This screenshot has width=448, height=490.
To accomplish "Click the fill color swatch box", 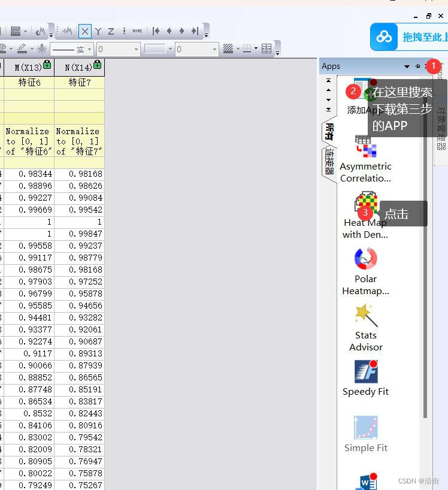I will point(155,49).
